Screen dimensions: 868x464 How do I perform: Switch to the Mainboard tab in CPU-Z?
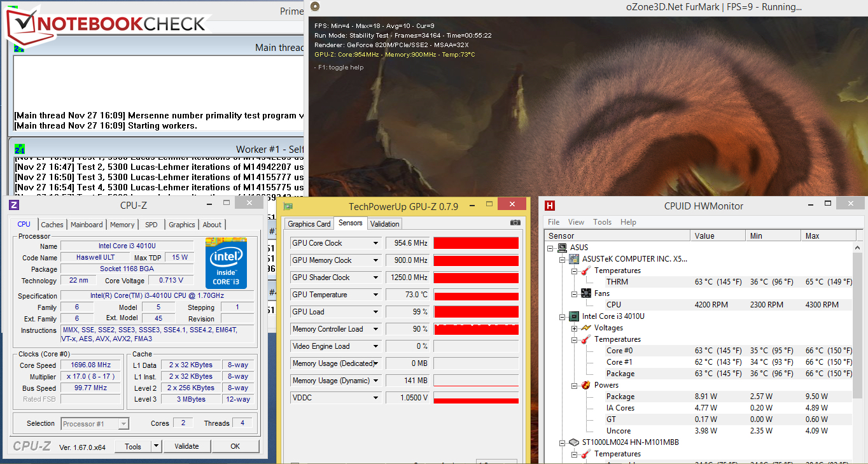click(87, 225)
